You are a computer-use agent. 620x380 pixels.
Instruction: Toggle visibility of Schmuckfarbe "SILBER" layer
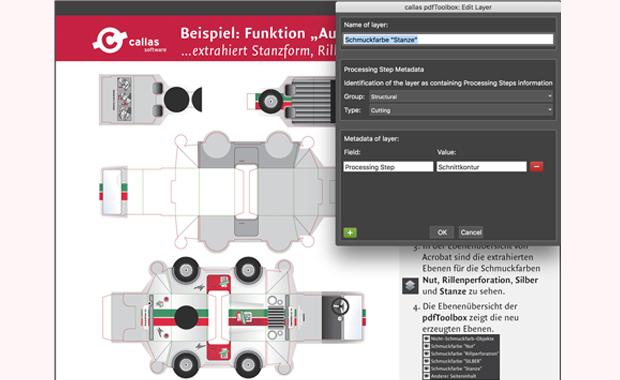(426, 361)
